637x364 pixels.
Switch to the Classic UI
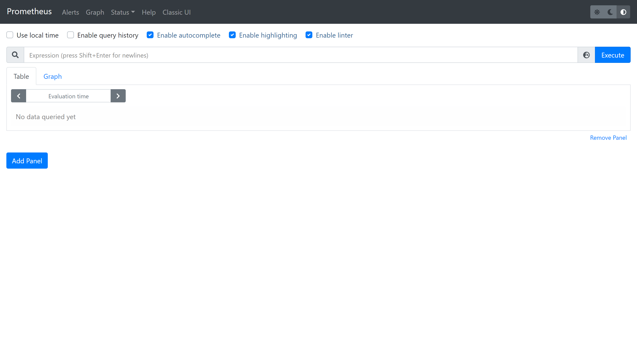(x=176, y=12)
